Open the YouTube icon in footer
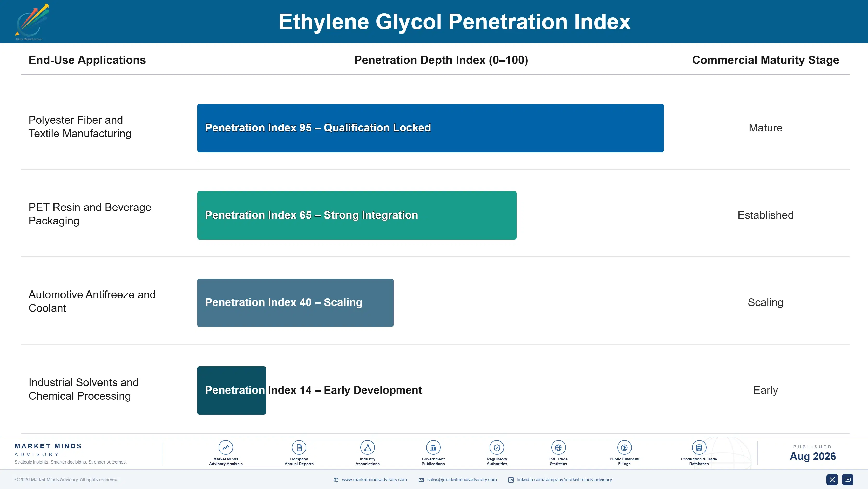The width and height of the screenshot is (868, 489). point(847,480)
